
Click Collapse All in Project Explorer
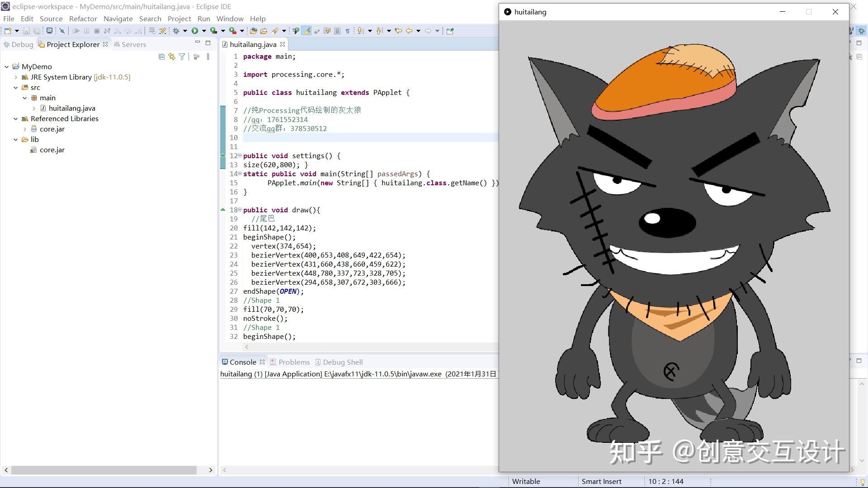point(161,56)
